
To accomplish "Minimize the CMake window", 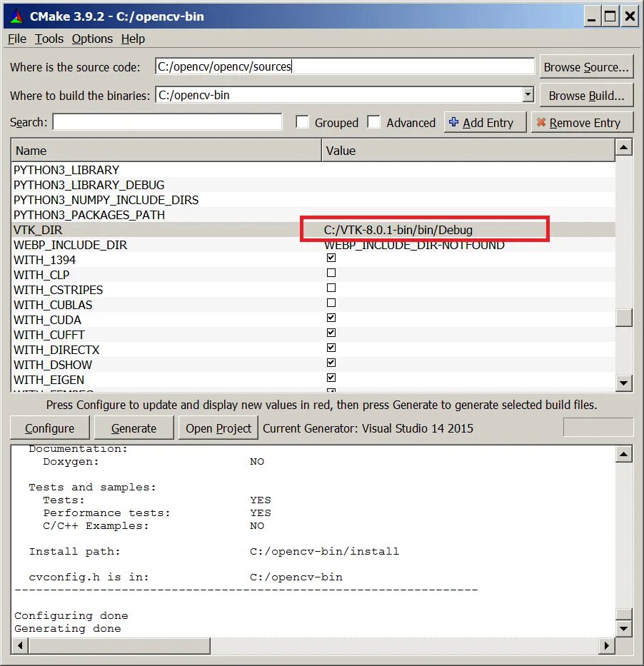I will [x=591, y=16].
